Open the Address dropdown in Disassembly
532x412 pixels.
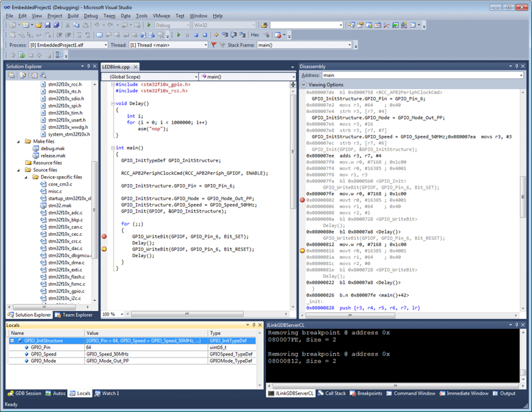521,75
